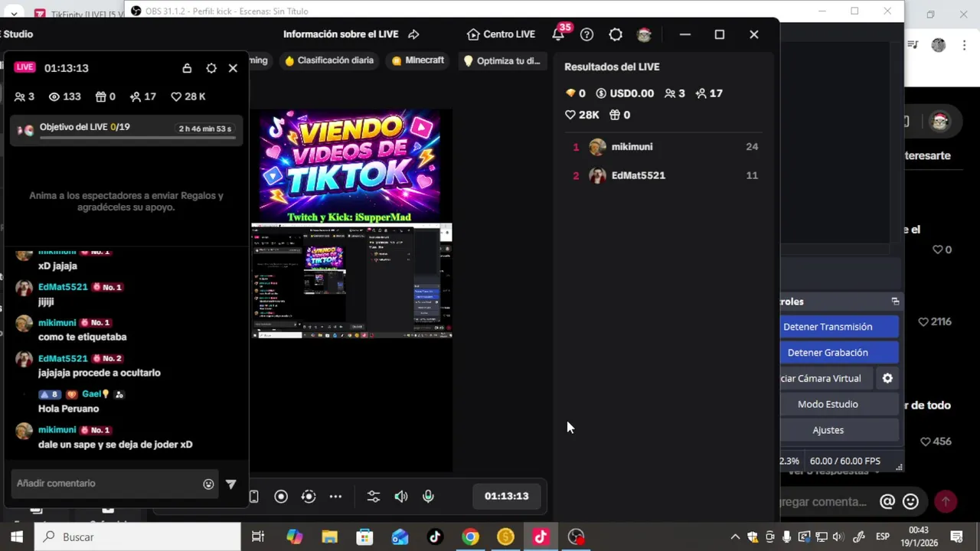
Task: Post comment with red arrow button
Action: 946,502
